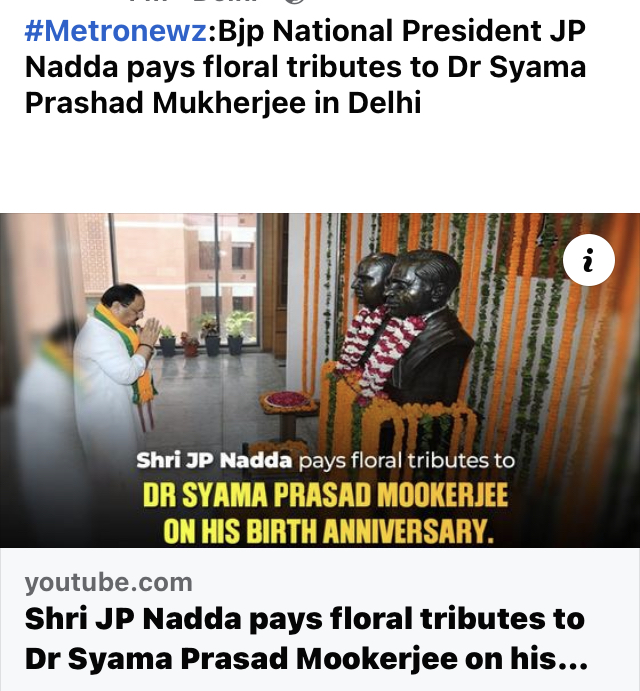Click the white 'Shri JP Nadda pays floral tributes to' overlay
The image size is (640, 691).
click(325, 461)
